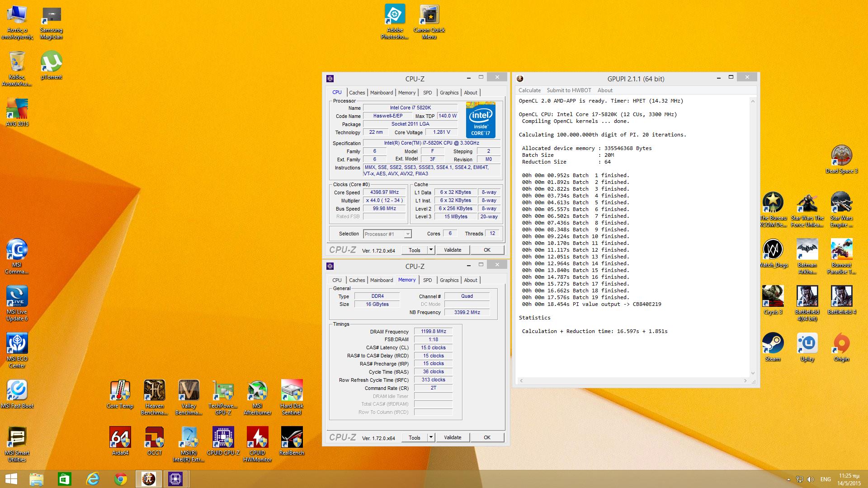The image size is (868, 488).
Task: Open the Watch_Dogs game shortcut
Action: tap(773, 253)
